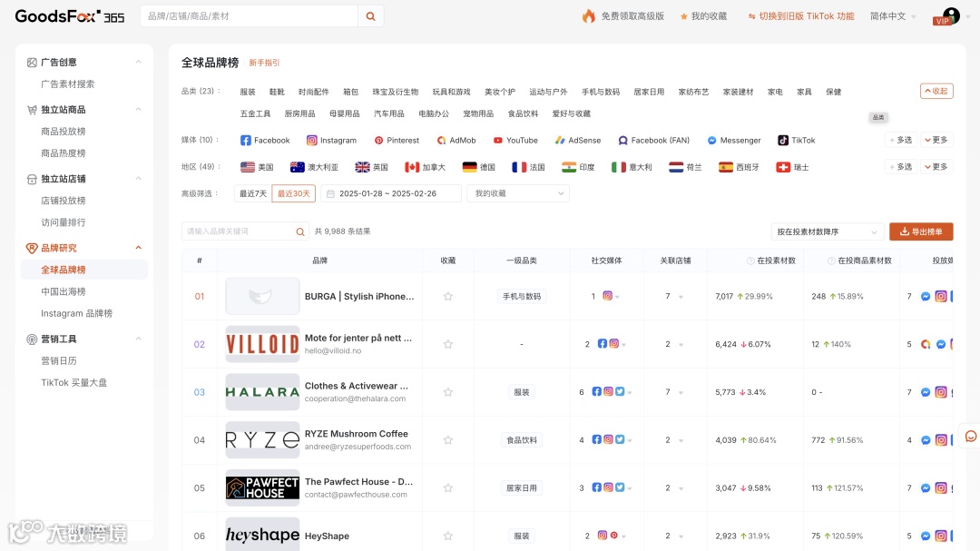Filter by Pinterest media

[397, 140]
